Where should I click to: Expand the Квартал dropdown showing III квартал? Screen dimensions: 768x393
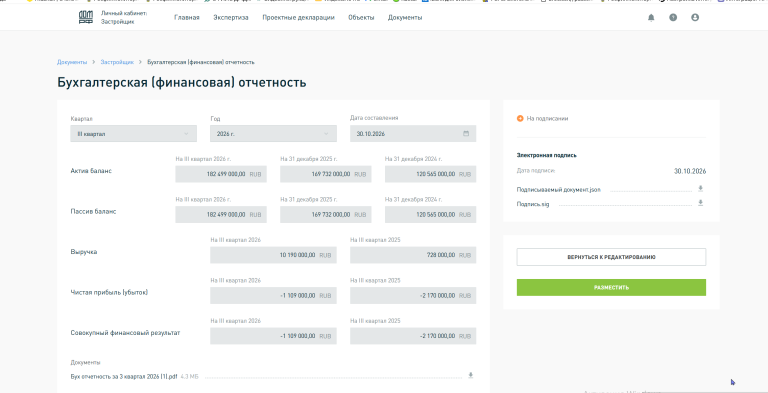(x=134, y=134)
